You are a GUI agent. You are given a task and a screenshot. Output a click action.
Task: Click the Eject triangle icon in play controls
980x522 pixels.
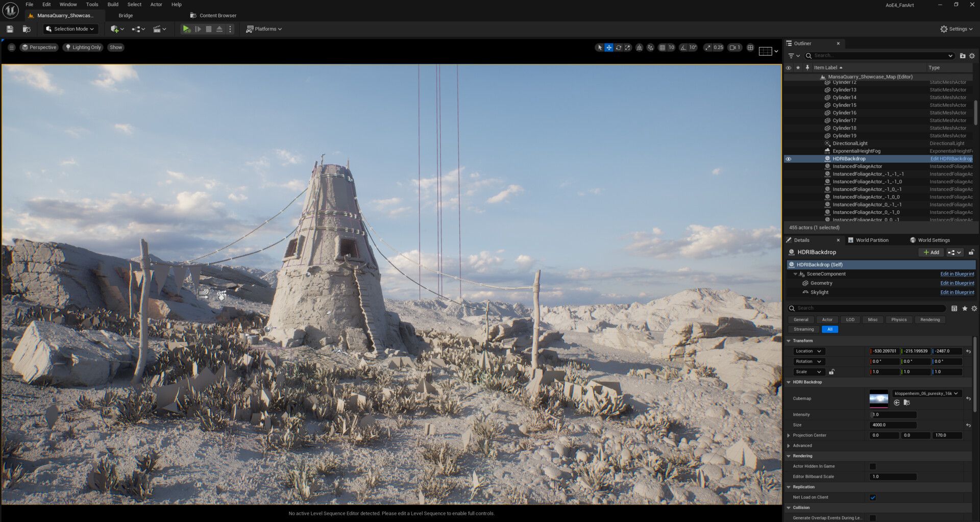coord(219,29)
